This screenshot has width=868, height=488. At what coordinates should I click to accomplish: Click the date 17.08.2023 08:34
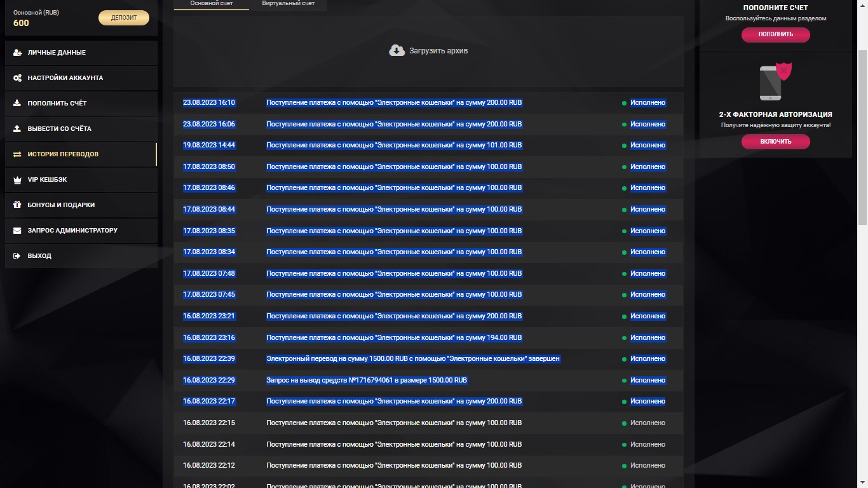tap(209, 252)
